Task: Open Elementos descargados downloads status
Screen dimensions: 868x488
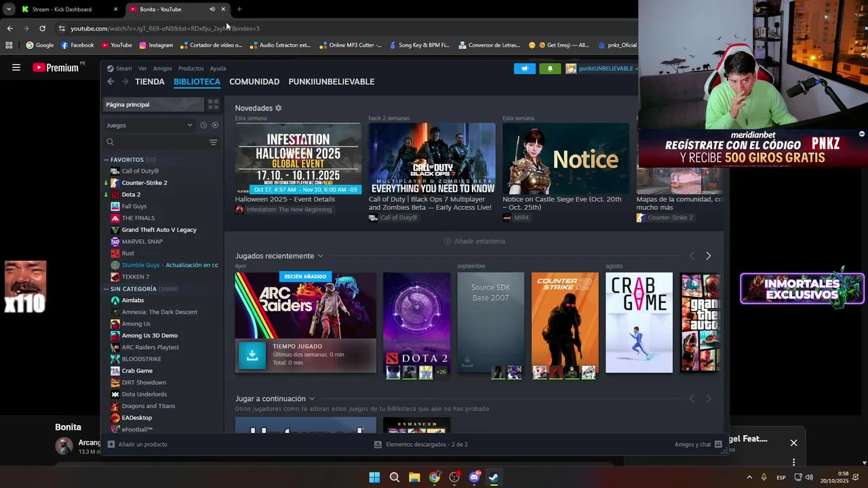Action: pos(421,445)
